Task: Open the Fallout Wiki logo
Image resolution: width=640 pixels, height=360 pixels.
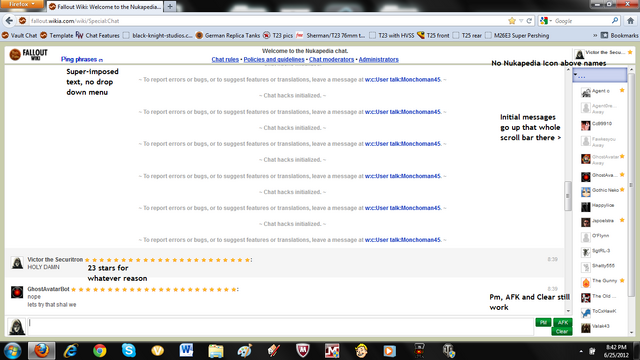Action: click(29, 54)
